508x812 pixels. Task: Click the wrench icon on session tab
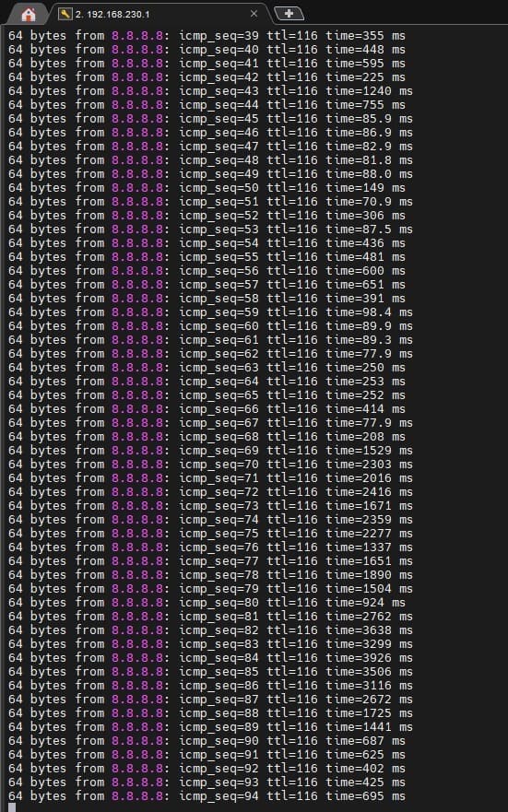tap(65, 14)
